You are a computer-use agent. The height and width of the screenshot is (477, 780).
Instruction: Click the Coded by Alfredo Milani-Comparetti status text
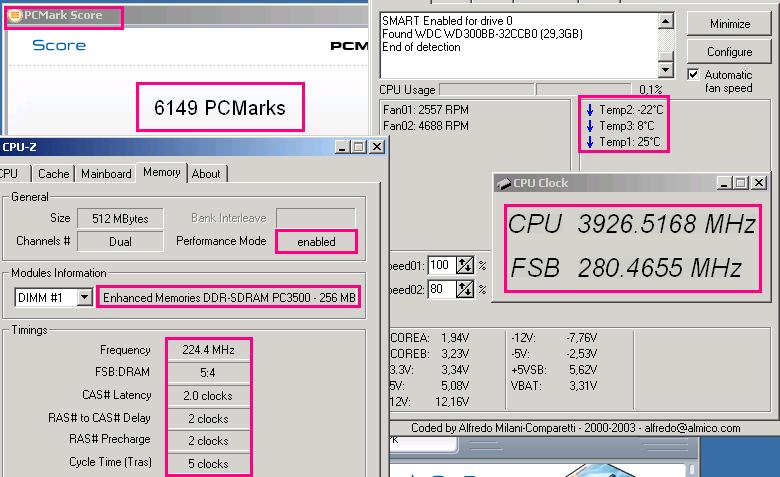pos(576,428)
